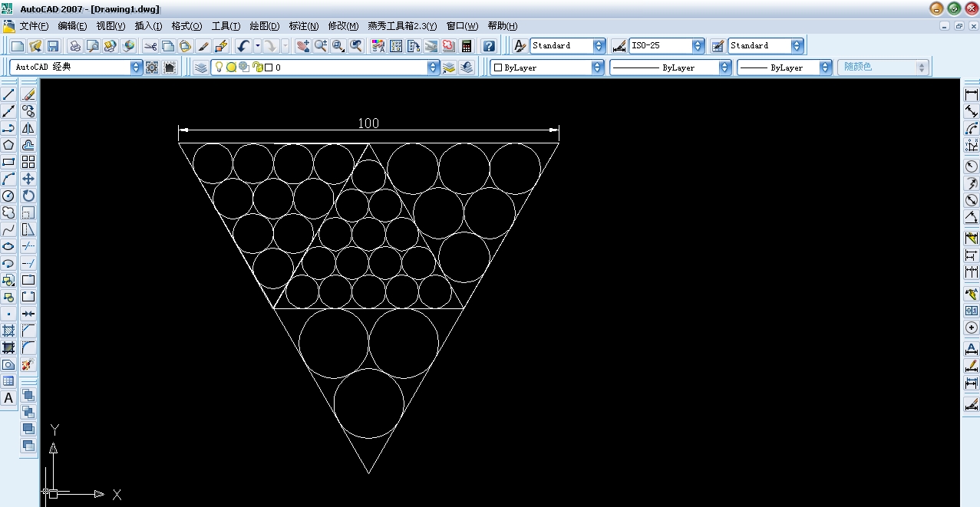Select the Fillet modify tool
The height and width of the screenshot is (507, 980).
(x=28, y=347)
